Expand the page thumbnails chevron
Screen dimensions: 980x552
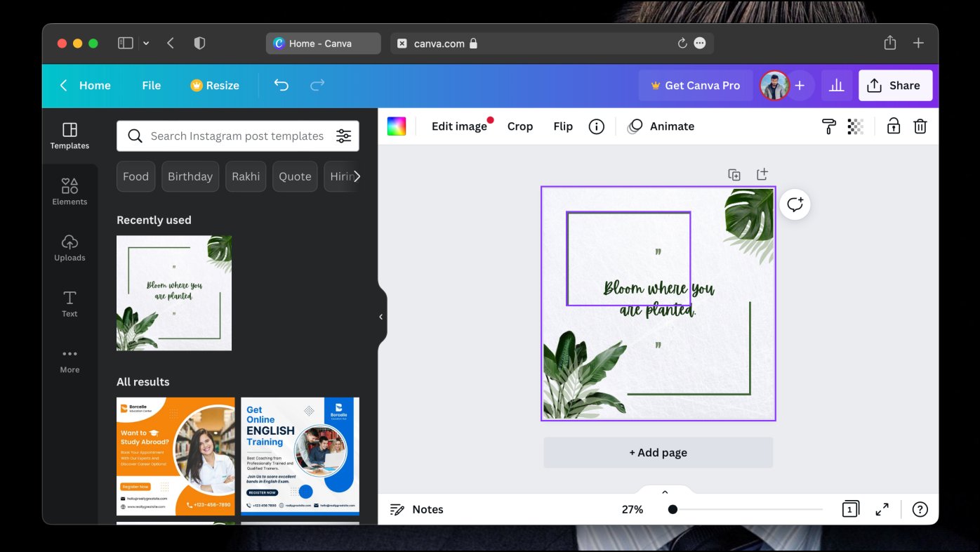pos(665,492)
